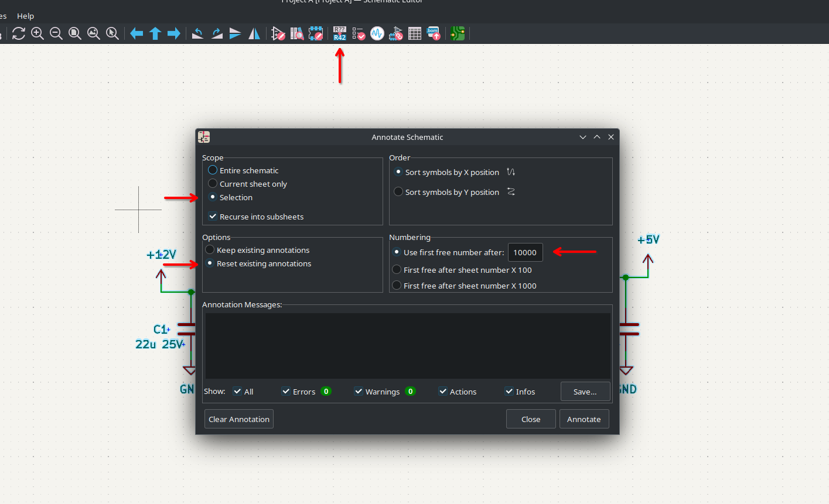Choose Keep existing annotations
The height and width of the screenshot is (504, 829).
coord(210,250)
